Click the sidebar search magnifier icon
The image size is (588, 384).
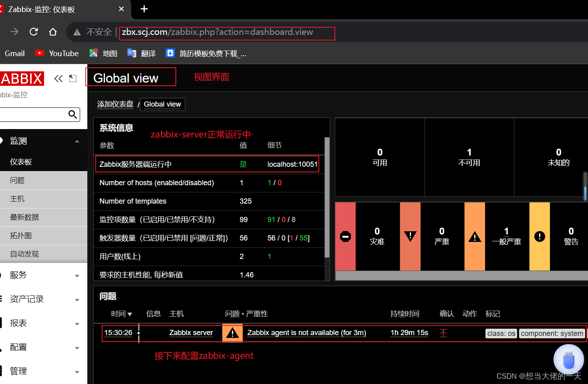pos(72,114)
